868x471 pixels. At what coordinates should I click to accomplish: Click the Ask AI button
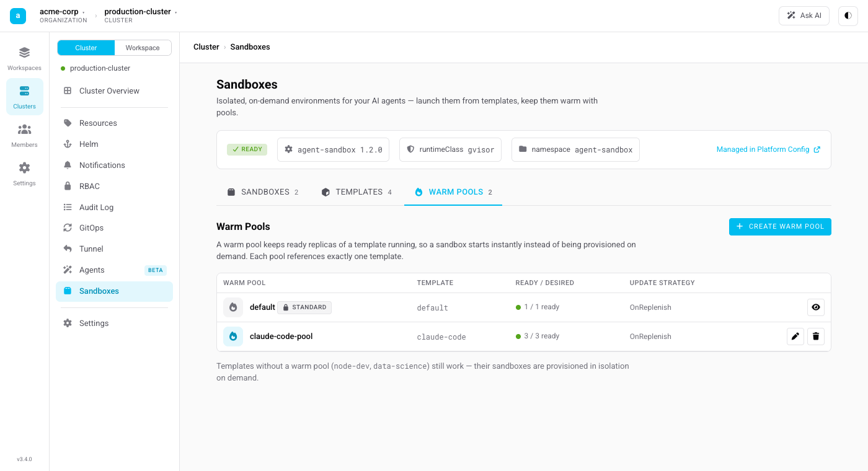point(804,16)
